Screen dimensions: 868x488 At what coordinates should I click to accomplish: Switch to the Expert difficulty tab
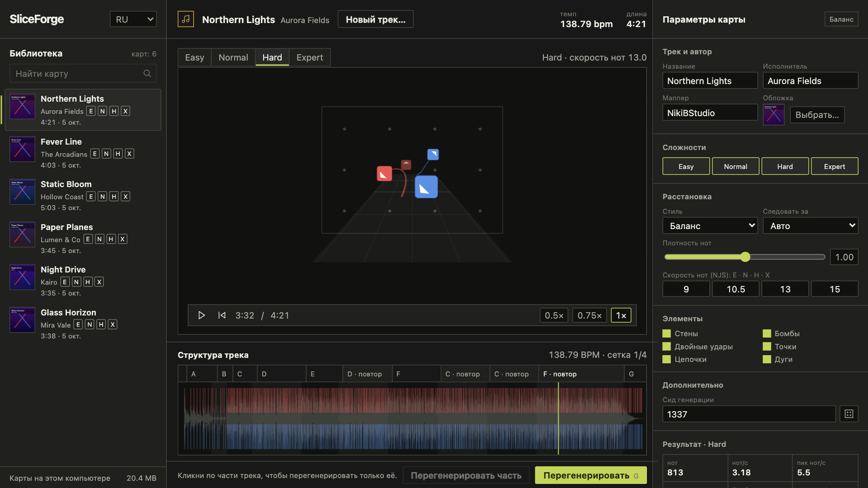[310, 57]
